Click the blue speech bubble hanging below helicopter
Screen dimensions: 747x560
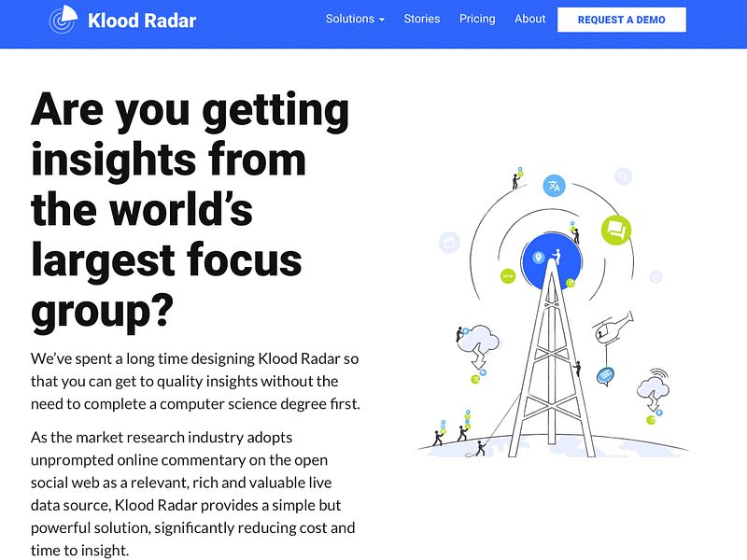click(605, 376)
